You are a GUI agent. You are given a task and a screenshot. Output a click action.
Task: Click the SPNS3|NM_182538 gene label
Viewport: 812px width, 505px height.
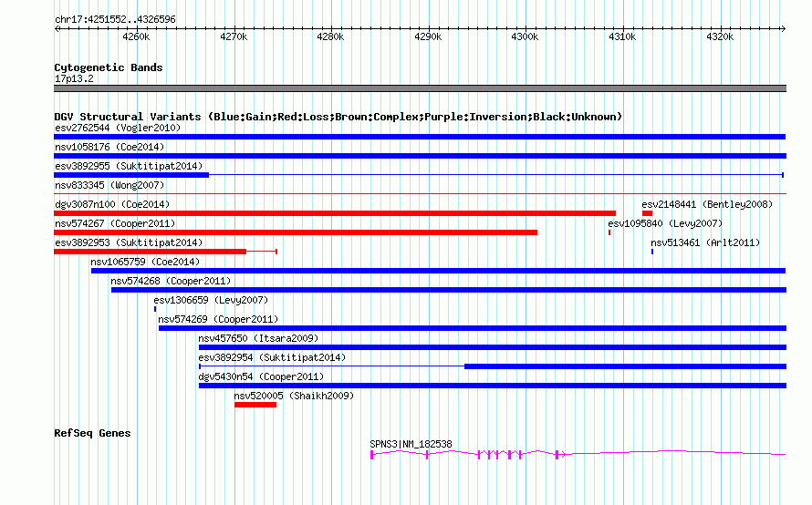click(x=411, y=444)
